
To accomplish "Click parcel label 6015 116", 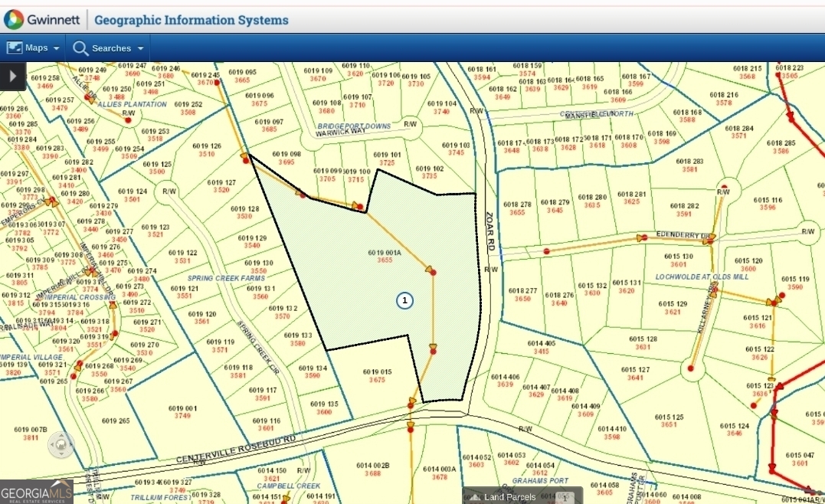I will point(768,200).
